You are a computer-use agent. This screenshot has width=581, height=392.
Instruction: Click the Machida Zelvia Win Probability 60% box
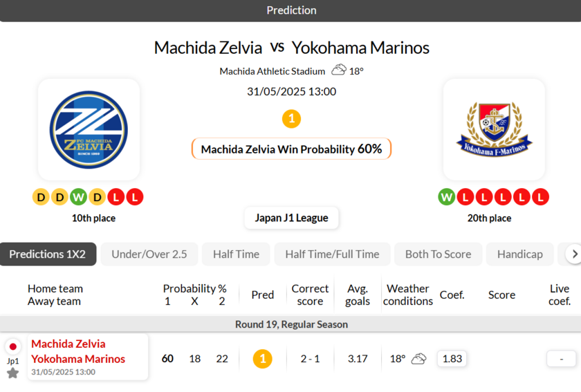coord(291,149)
